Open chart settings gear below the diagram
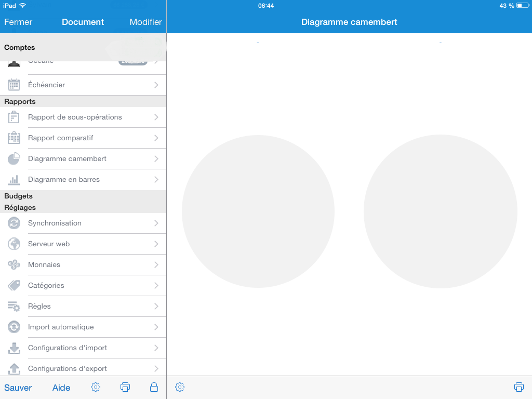Viewport: 532px width, 399px height. (x=180, y=387)
